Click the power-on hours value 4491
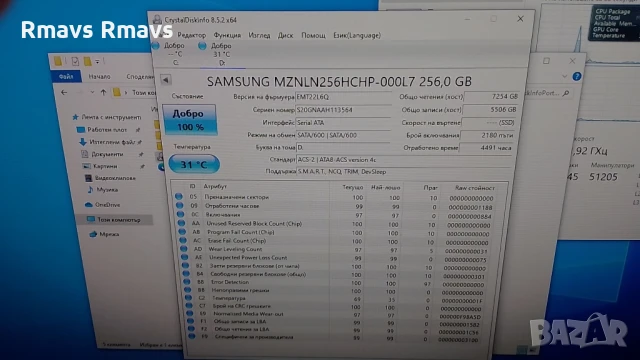Screen dimensions: 640x360 (486, 148)
